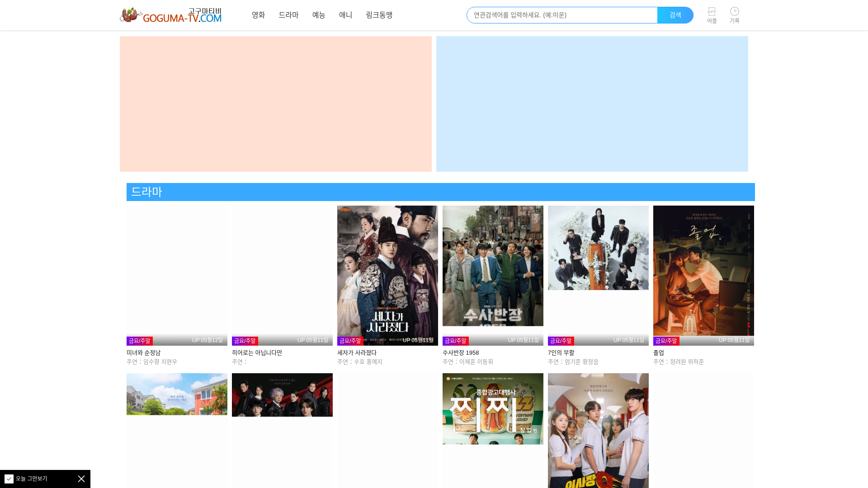Open the 졸업 title link
The width and height of the screenshot is (868, 488).
pos(659,352)
